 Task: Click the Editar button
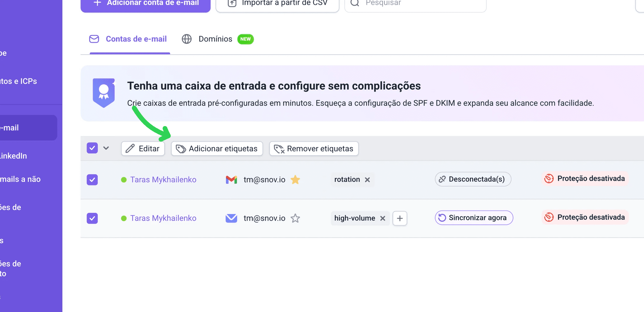coord(143,149)
